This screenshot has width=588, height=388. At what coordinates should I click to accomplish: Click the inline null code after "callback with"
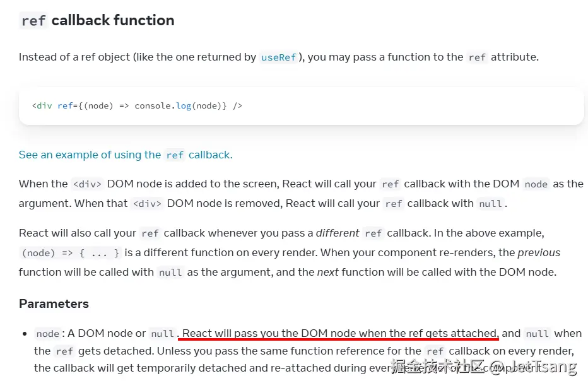(490, 204)
